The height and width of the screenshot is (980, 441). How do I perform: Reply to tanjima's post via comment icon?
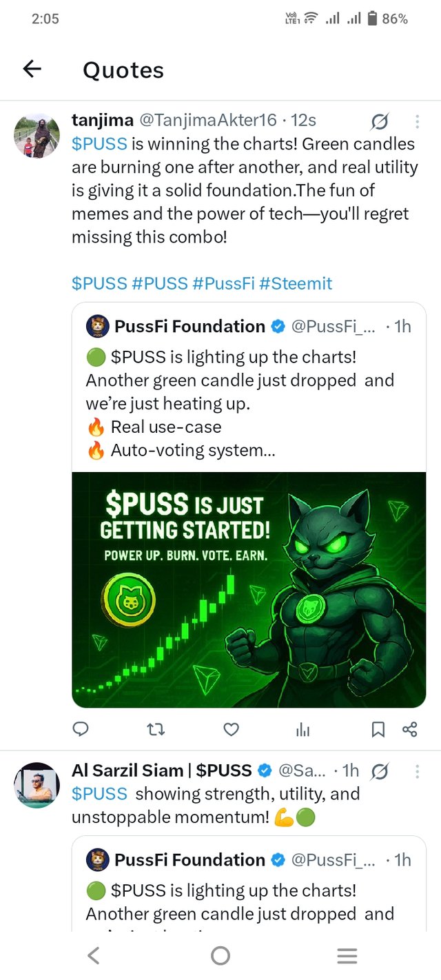[x=81, y=729]
